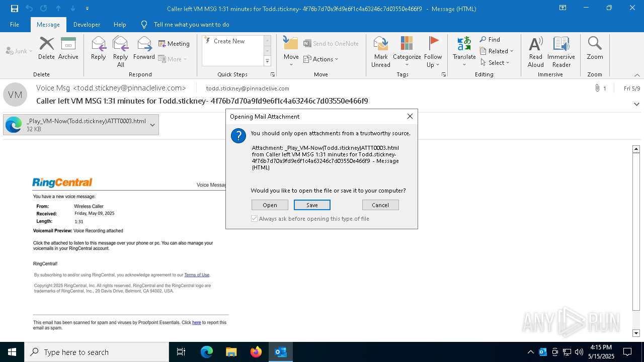Go to next item using down arrow
The width and height of the screenshot is (644, 362).
tap(73, 9)
